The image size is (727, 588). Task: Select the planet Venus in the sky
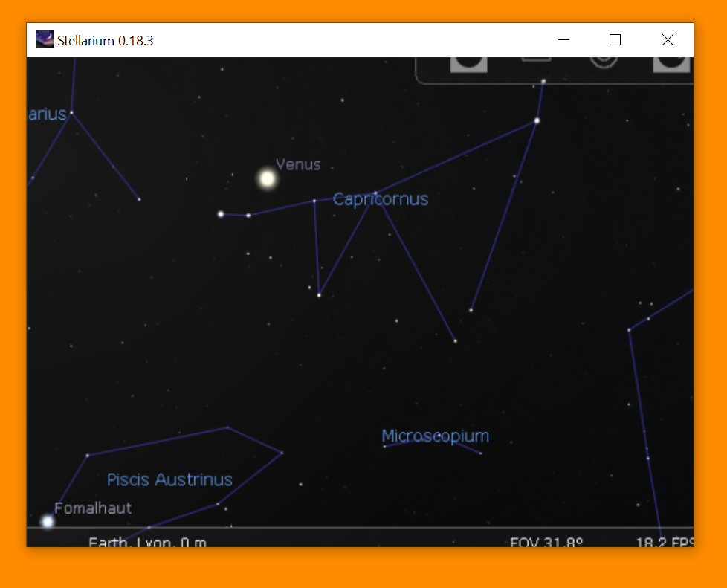pos(267,178)
